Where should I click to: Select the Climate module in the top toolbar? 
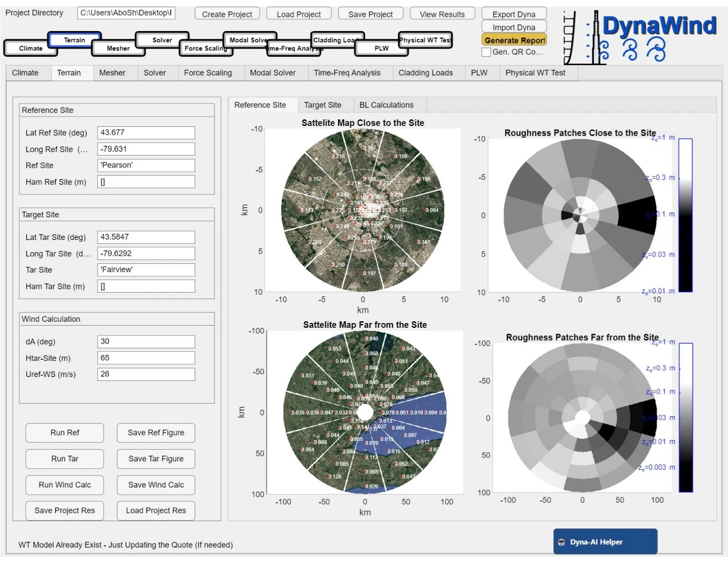coord(30,49)
